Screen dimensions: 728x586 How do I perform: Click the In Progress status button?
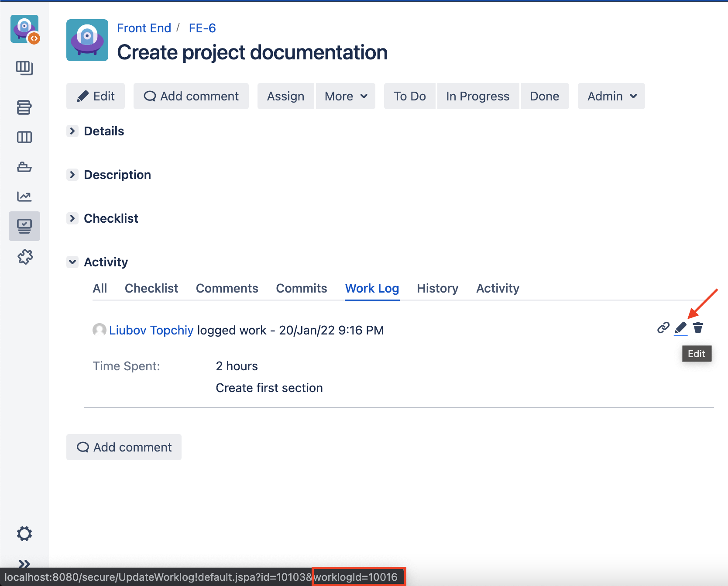tap(477, 96)
